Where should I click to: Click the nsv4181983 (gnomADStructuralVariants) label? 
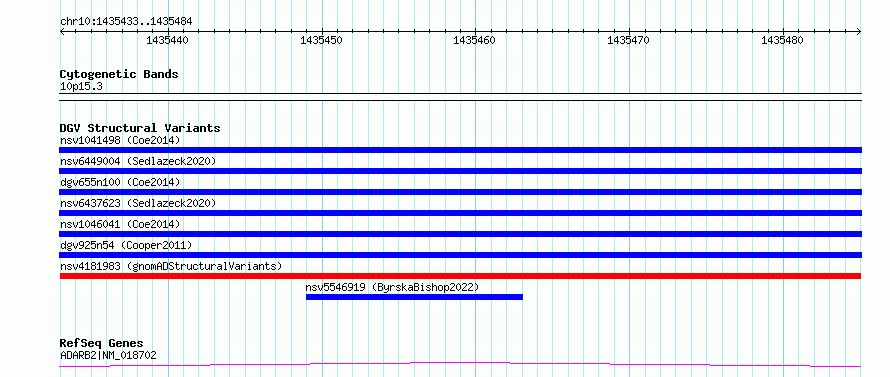[x=171, y=266]
